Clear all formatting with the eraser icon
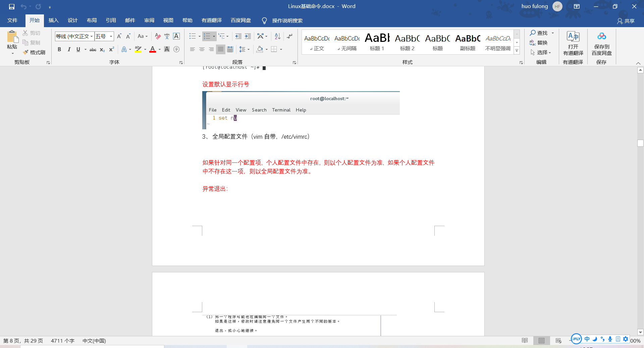 pos(158,36)
